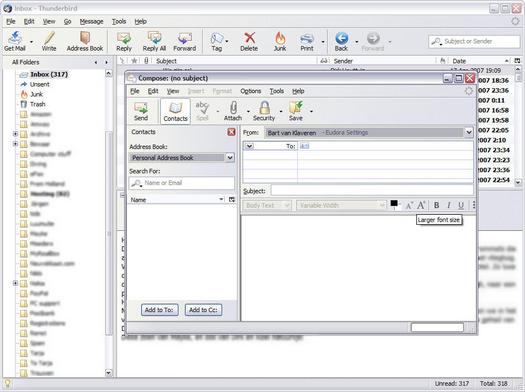
Task: Open the From identity dropdown
Action: pos(369,133)
